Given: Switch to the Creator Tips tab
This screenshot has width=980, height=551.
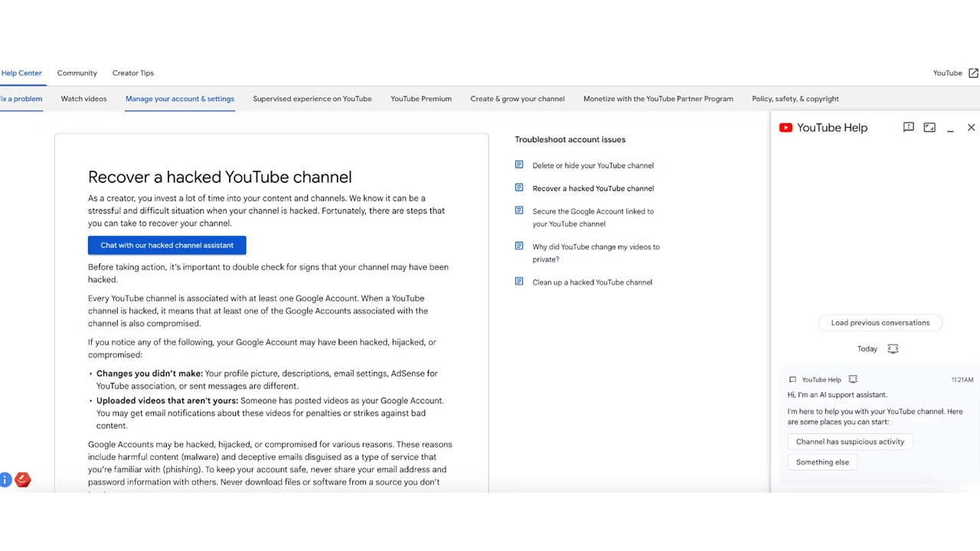Looking at the screenshot, I should pos(132,73).
